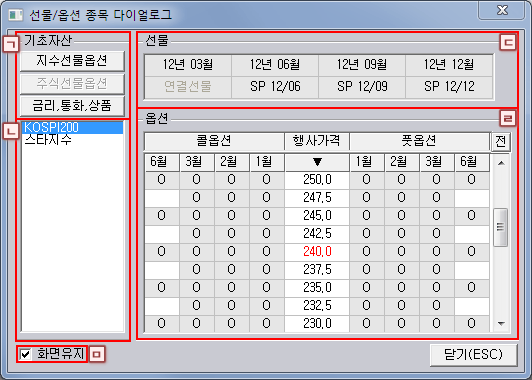
Task: Click the scrollbar down arrow in options table
Action: tap(501, 324)
